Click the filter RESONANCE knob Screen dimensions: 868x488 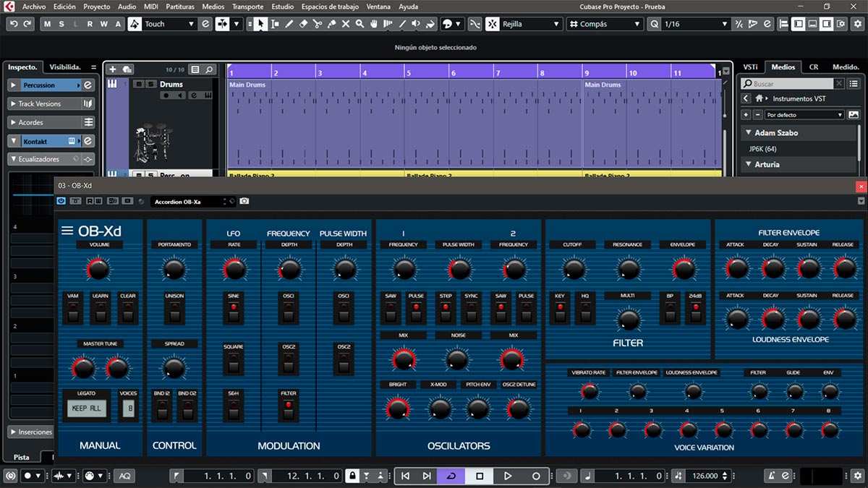coord(628,270)
